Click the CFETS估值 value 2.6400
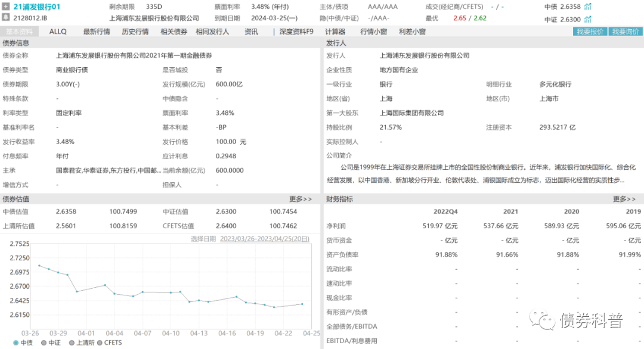The image size is (644, 349). point(227,226)
